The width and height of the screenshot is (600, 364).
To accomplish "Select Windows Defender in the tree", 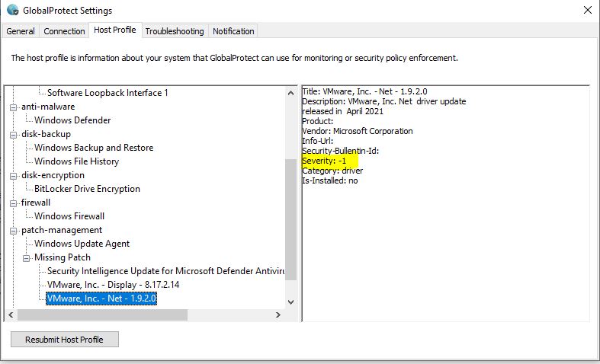I will (72, 120).
